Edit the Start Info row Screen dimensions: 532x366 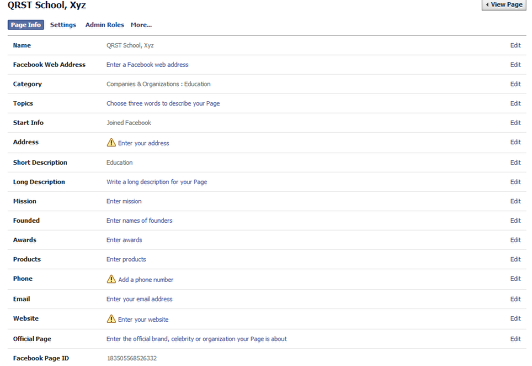tap(515, 122)
